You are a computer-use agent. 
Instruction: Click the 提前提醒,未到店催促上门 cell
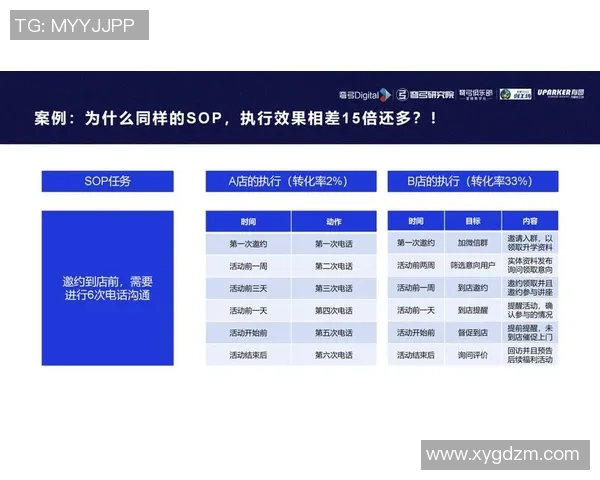coord(530,333)
